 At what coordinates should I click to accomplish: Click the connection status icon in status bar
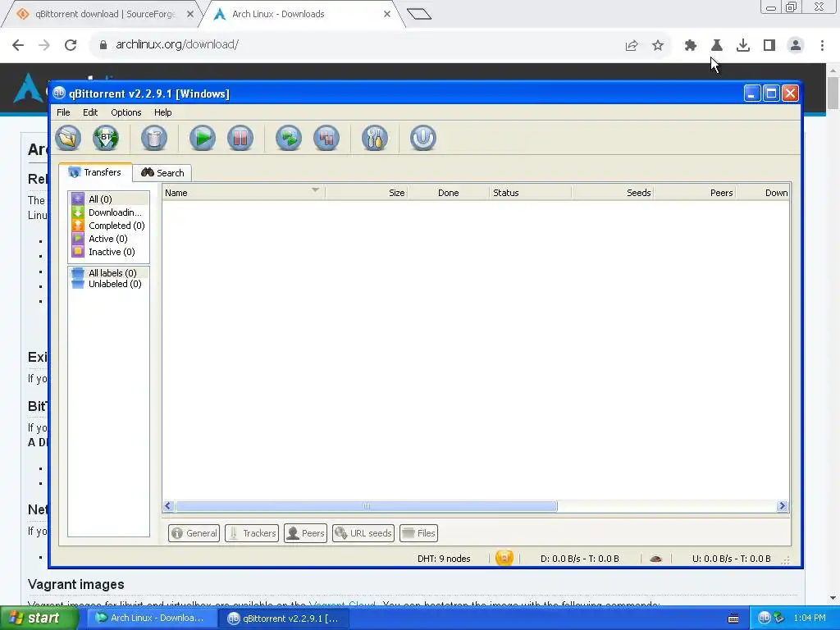(x=504, y=558)
